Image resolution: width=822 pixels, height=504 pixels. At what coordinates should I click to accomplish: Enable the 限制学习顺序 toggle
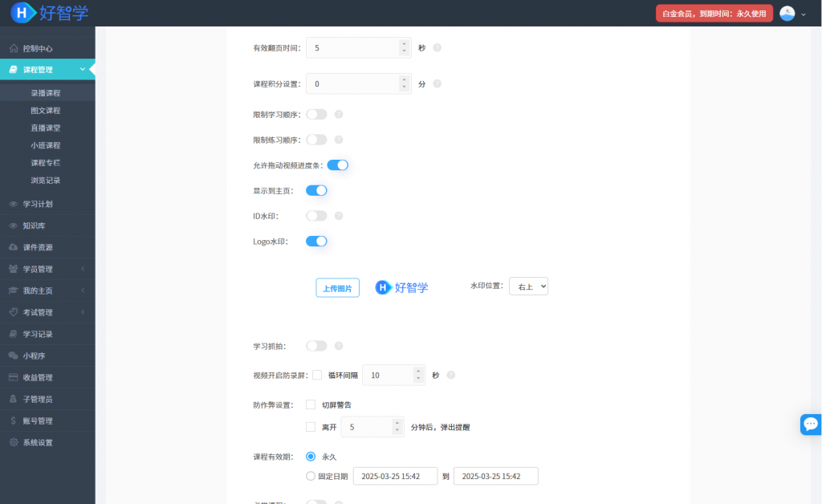click(x=316, y=115)
